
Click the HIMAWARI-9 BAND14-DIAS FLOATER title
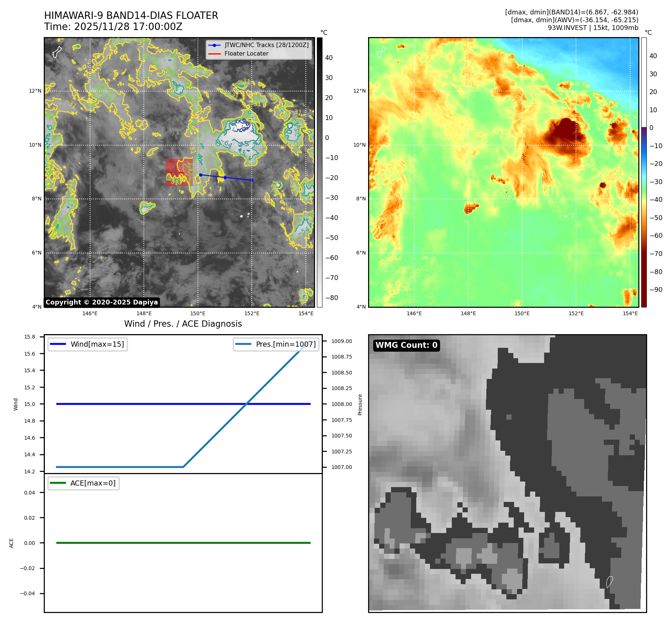point(131,16)
